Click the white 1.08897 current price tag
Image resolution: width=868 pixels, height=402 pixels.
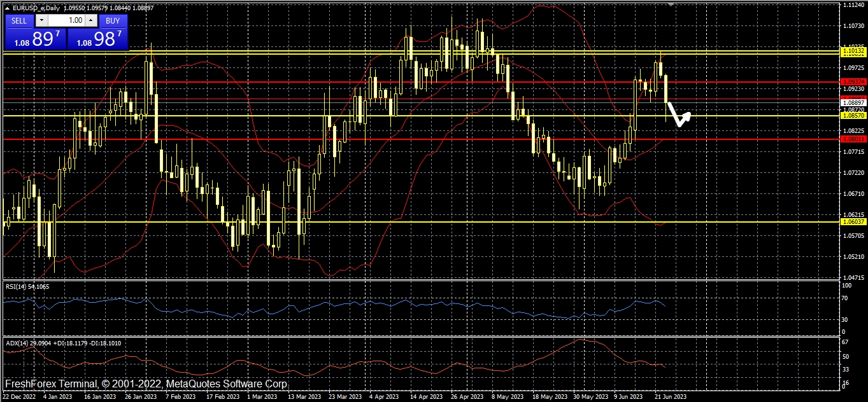[853, 102]
